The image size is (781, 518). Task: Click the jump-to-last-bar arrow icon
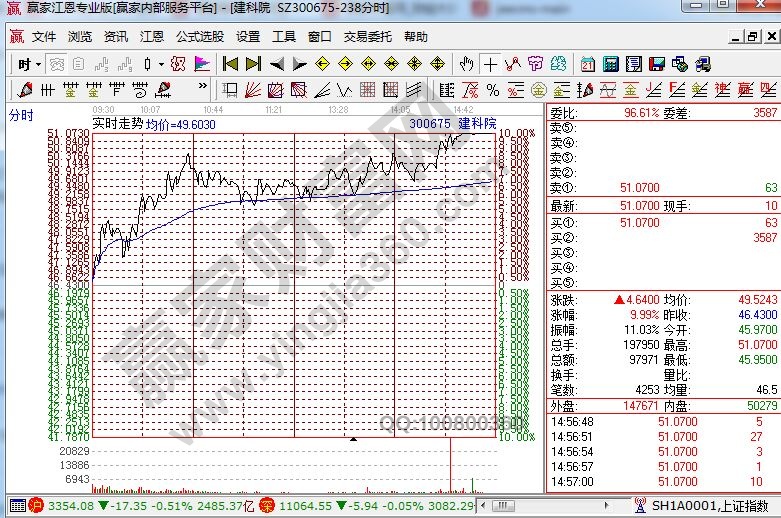pyautogui.click(x=254, y=64)
